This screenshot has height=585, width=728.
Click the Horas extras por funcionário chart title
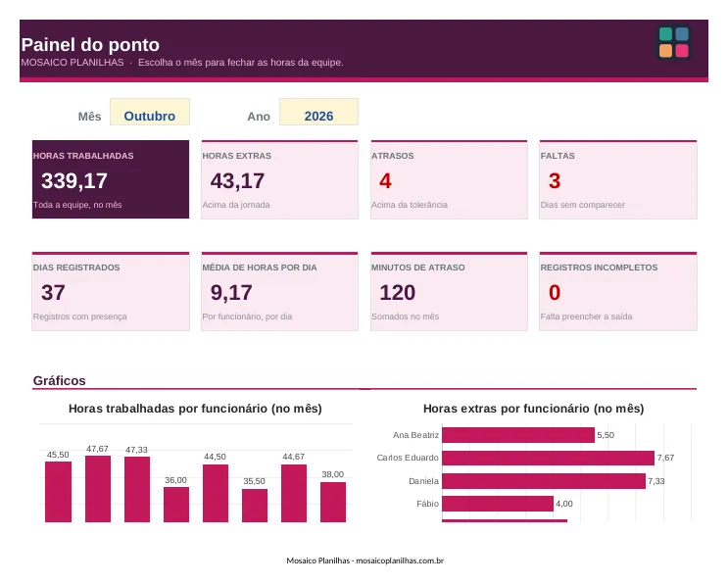533,409
